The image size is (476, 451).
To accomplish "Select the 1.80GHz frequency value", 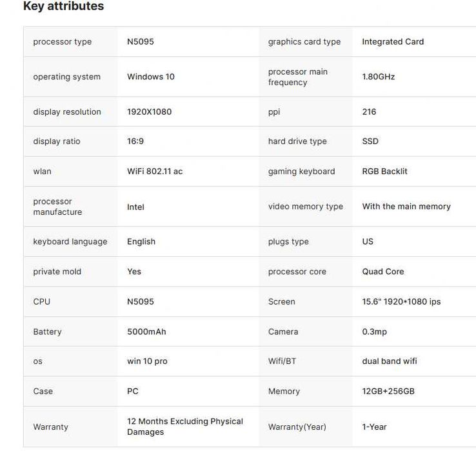I will [378, 77].
